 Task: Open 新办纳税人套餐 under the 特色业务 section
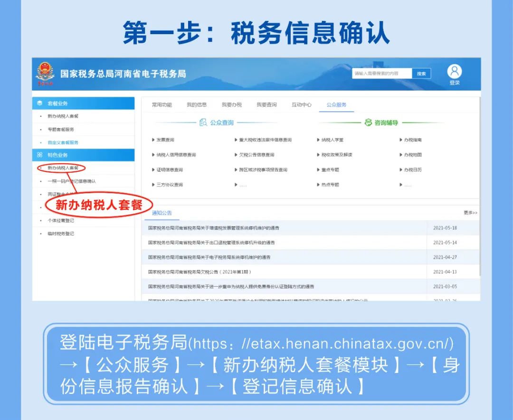tap(63, 168)
